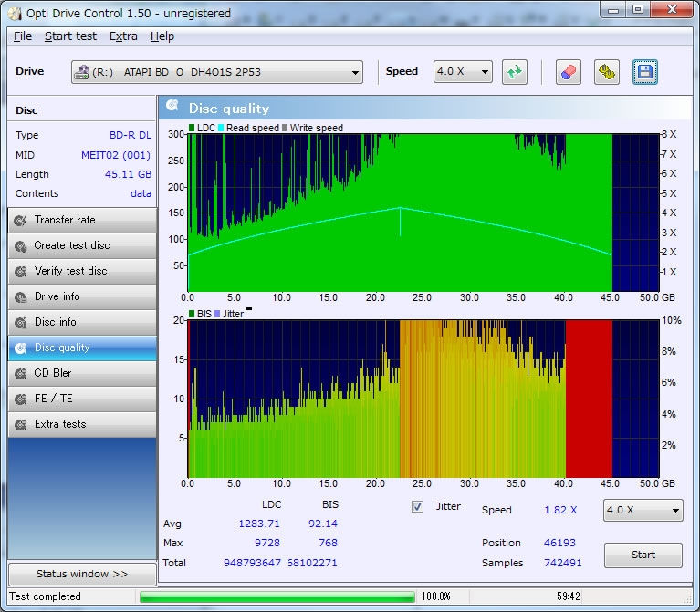Open the toolbar Speed dropdown
700x612 pixels.
pos(463,72)
